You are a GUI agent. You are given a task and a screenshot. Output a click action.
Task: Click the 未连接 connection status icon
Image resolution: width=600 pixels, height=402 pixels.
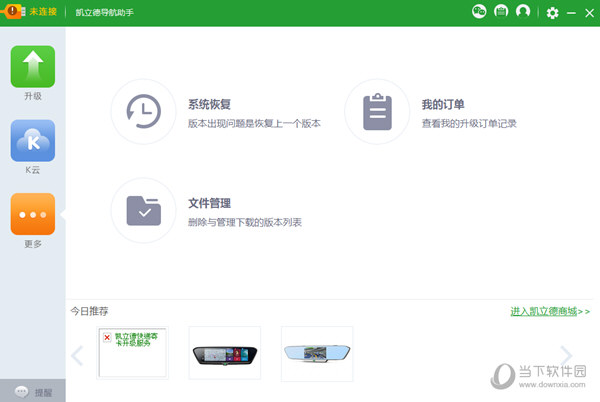(13, 11)
